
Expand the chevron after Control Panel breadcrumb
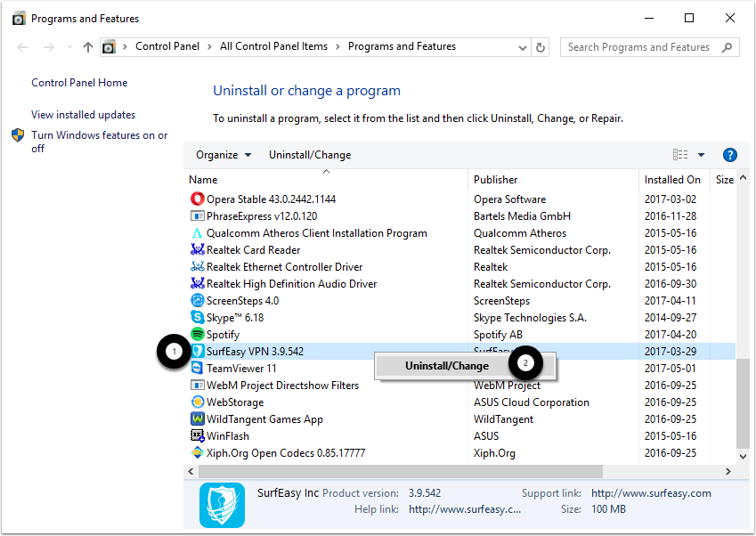[210, 47]
